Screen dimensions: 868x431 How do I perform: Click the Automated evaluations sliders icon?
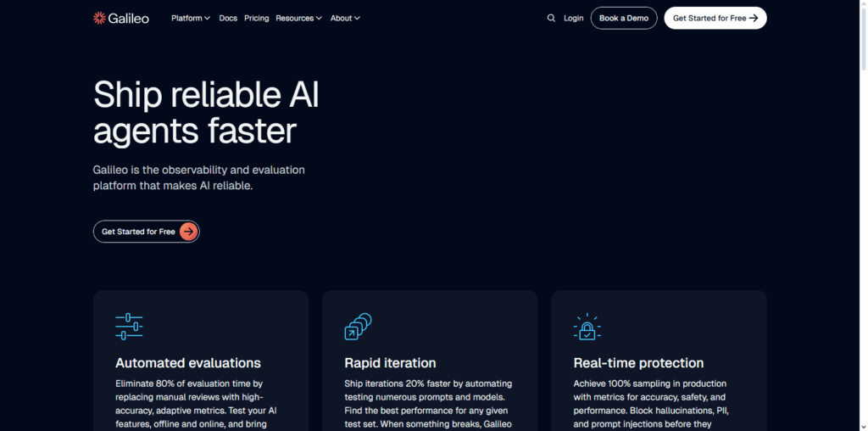[x=129, y=327]
